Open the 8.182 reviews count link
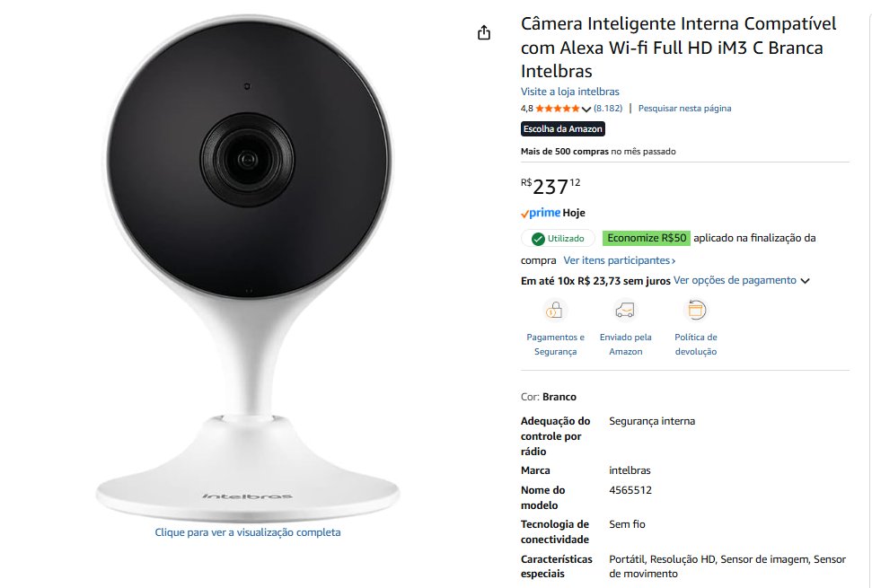872x588 pixels. point(608,109)
